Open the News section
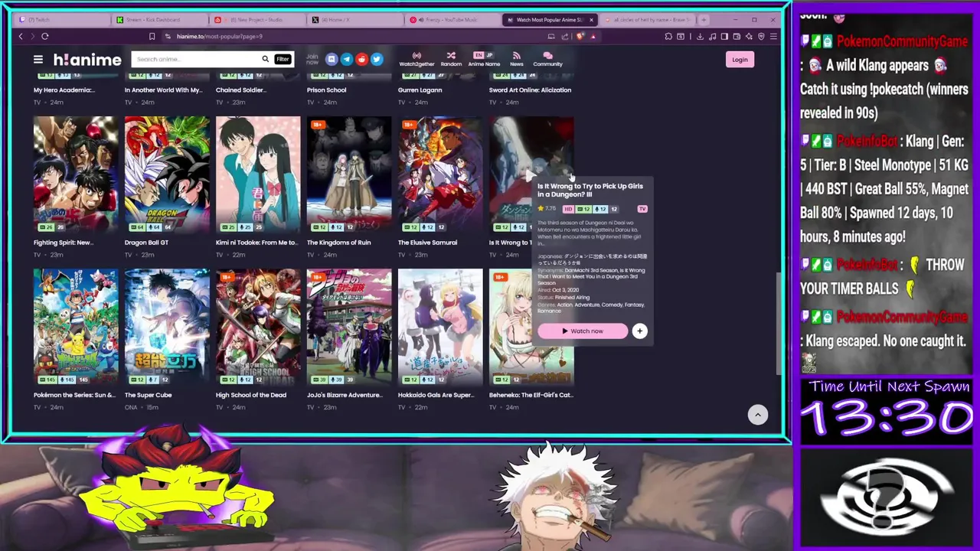The height and width of the screenshot is (551, 980). click(x=517, y=59)
